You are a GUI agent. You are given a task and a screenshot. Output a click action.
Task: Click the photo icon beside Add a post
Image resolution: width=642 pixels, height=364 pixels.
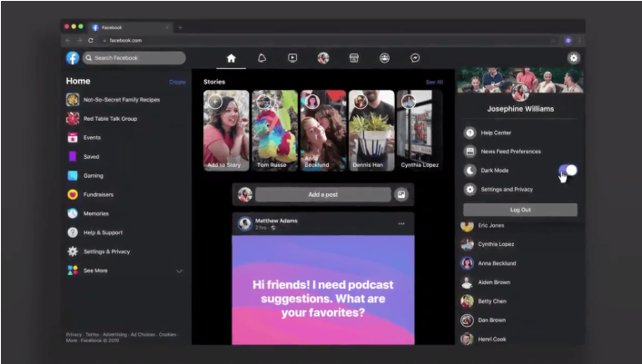coord(401,194)
